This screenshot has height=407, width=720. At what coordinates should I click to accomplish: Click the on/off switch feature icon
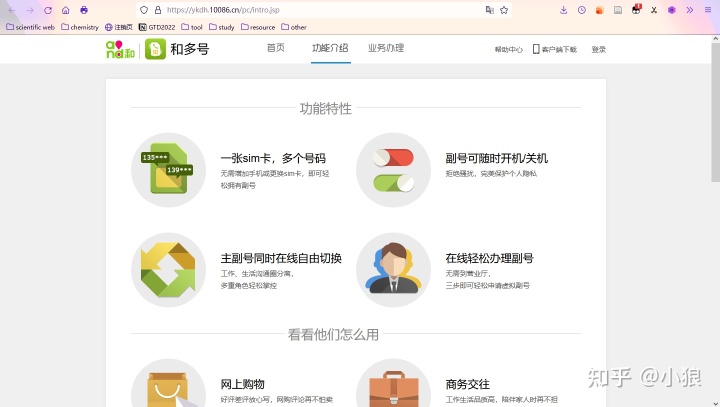click(x=393, y=169)
